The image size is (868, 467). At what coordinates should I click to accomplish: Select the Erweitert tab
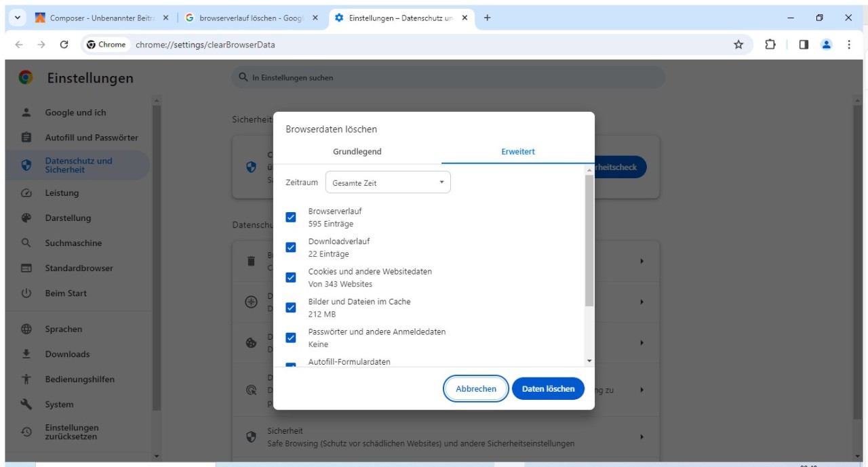[518, 152]
